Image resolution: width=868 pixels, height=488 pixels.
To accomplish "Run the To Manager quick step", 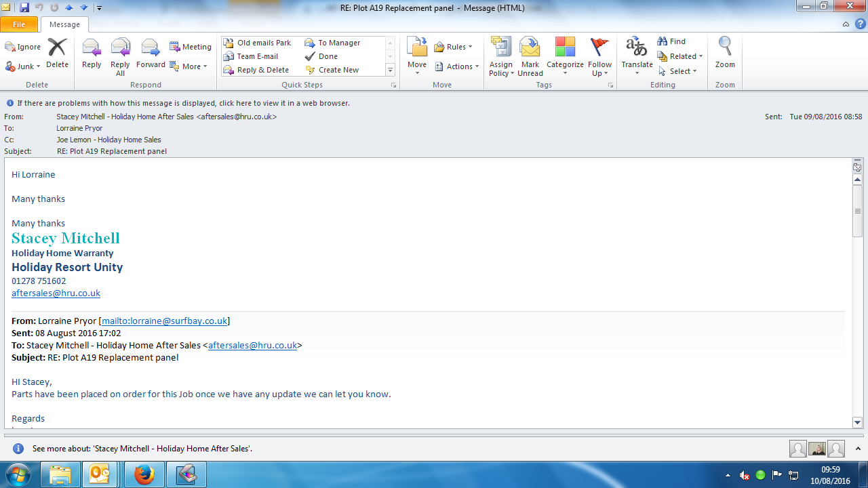I will 333,43.
